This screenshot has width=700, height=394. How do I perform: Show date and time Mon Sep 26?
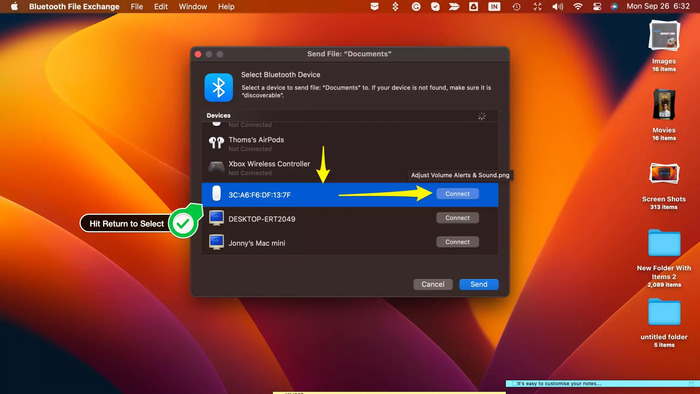click(x=658, y=7)
